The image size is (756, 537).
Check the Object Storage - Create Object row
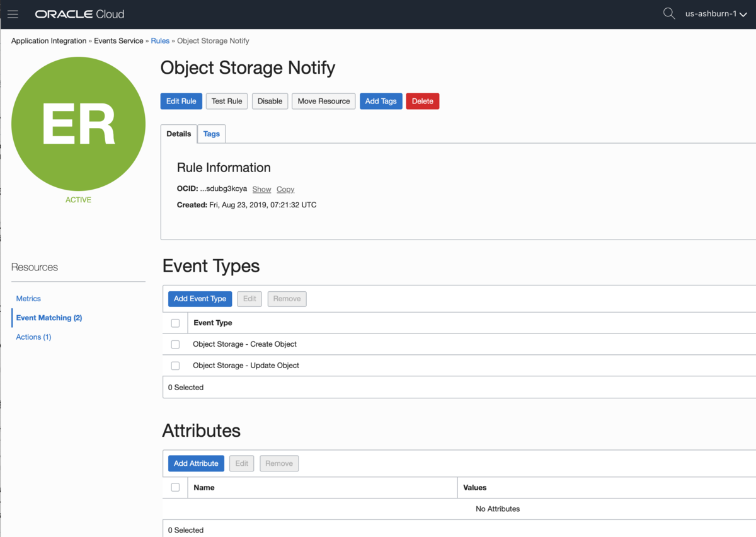point(175,344)
